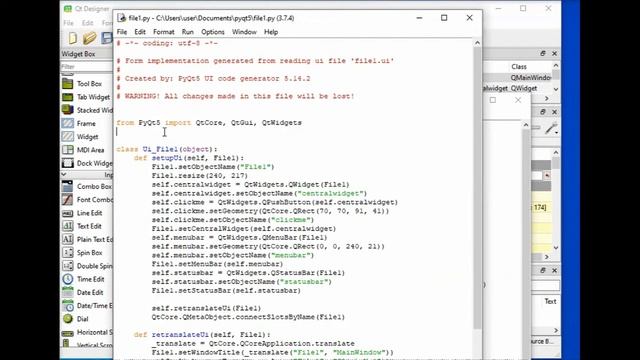
Task: Select the Combo Box widget icon
Action: (x=68, y=186)
